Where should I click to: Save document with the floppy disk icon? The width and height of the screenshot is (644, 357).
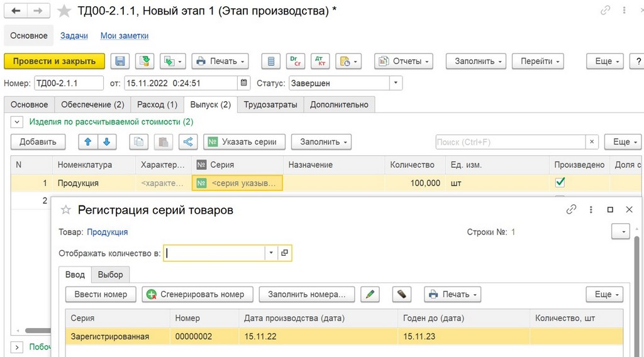tap(120, 61)
